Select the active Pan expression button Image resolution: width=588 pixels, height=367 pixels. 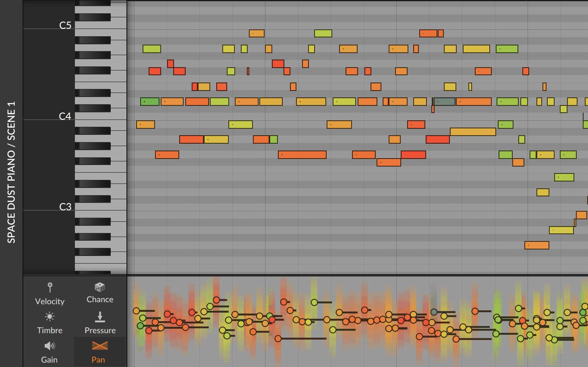tap(99, 352)
